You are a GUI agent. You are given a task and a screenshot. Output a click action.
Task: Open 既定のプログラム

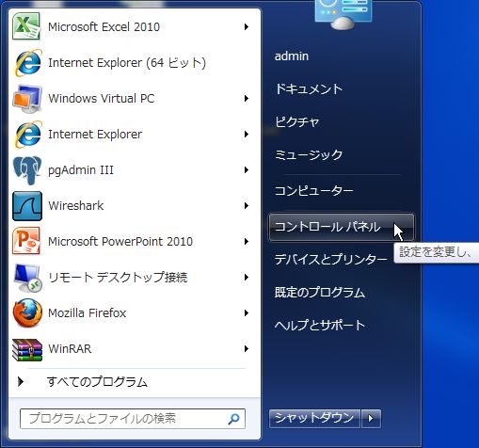[320, 293]
